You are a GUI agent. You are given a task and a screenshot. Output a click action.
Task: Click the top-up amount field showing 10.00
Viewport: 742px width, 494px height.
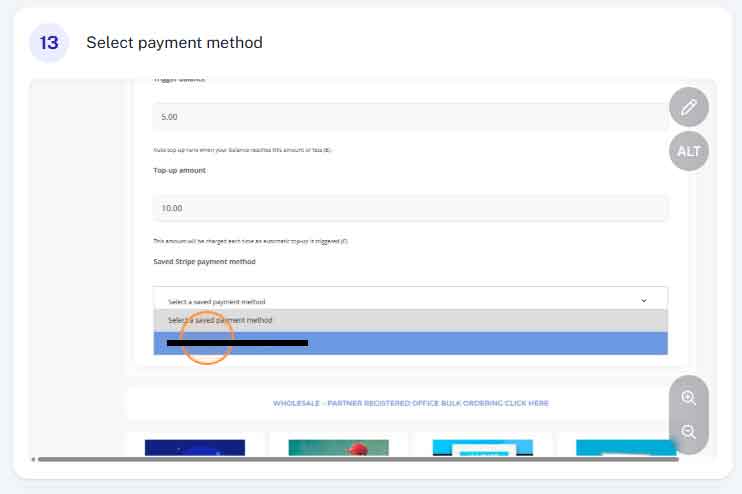pos(410,208)
